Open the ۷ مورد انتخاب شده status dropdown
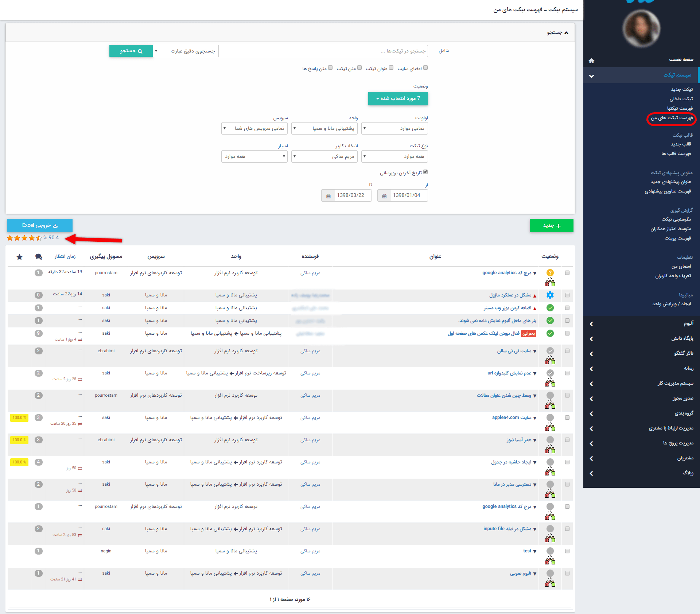This screenshot has width=700, height=614. 398,98
